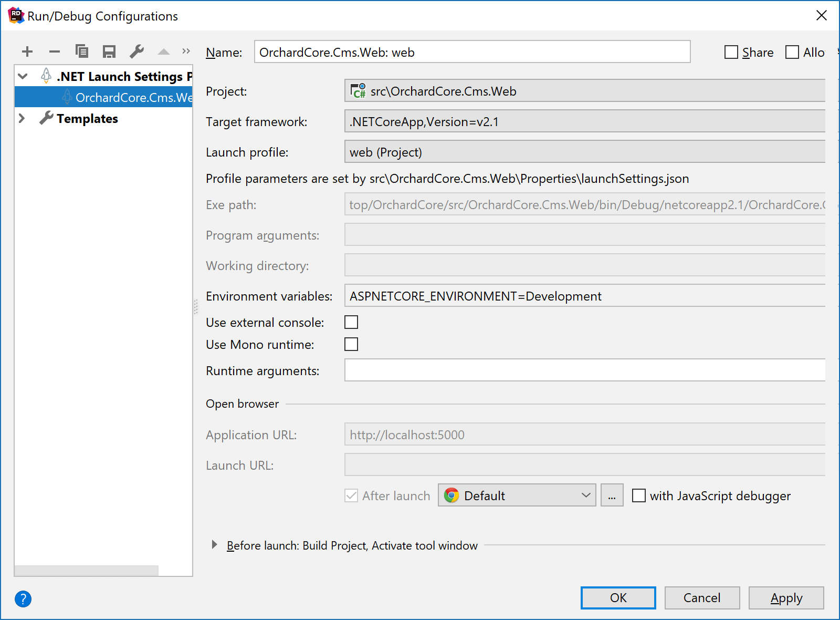Viewport: 840px width, 620px height.
Task: Apply the configuration changes
Action: [x=786, y=597]
